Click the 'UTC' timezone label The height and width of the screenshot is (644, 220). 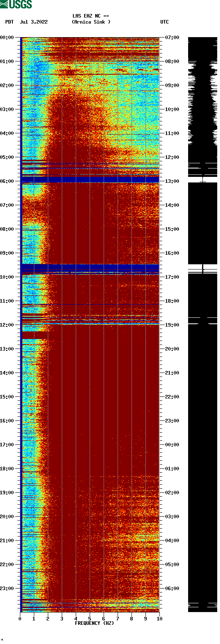click(165, 22)
